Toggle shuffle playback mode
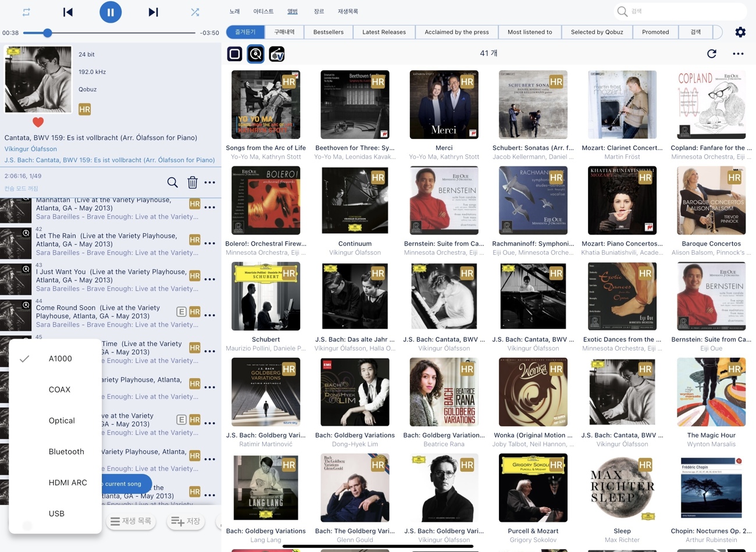The width and height of the screenshot is (756, 552). point(195,12)
